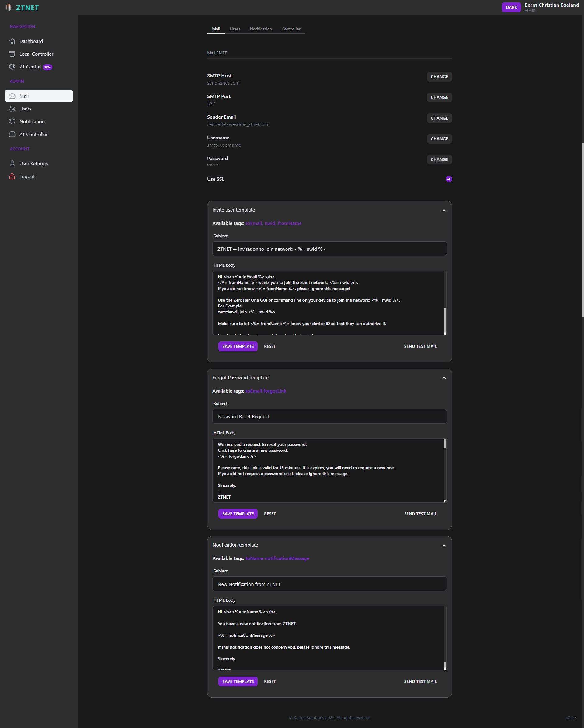Click the Mail admin section icon
The image size is (584, 728).
12,95
